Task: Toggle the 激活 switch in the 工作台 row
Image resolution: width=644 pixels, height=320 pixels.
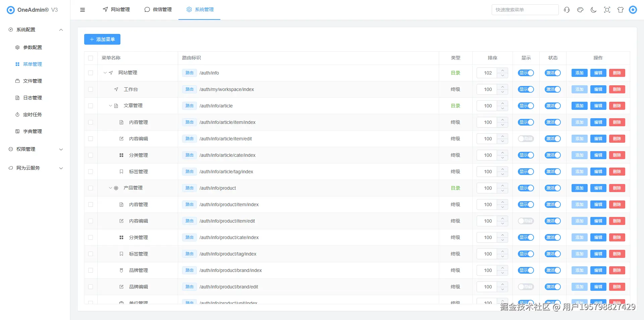Action: click(553, 89)
